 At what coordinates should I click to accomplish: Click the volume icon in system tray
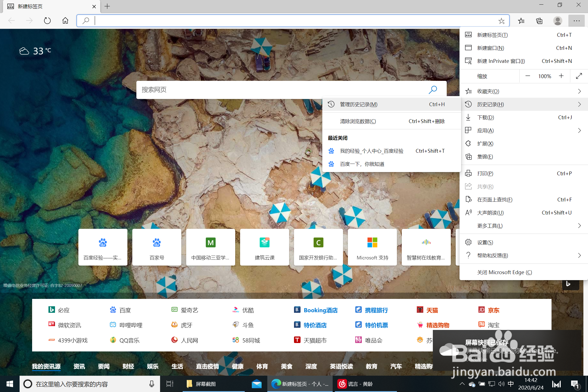coord(501,384)
